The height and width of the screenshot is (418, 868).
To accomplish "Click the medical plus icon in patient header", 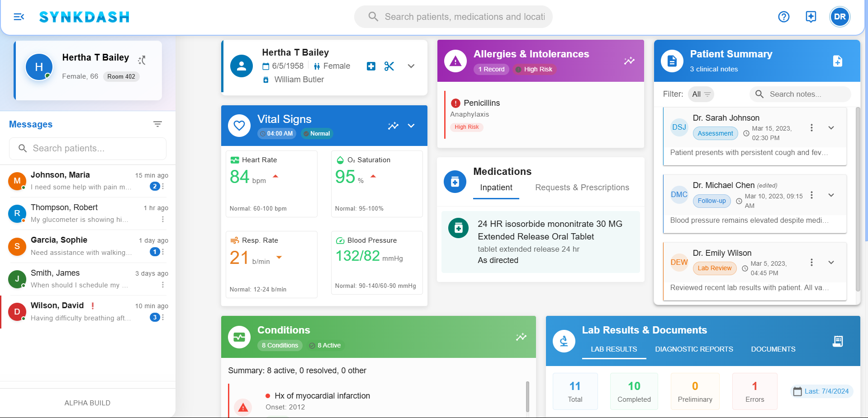I will [371, 66].
